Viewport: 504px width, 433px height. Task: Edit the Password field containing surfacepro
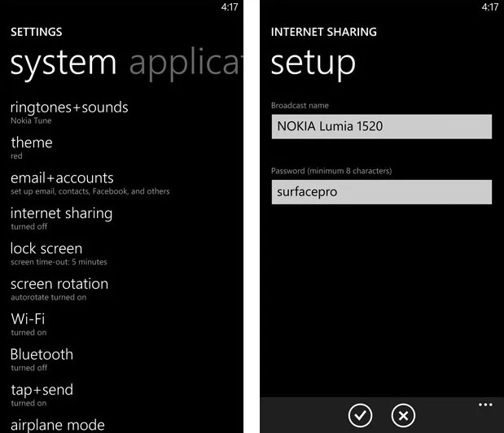pos(382,192)
